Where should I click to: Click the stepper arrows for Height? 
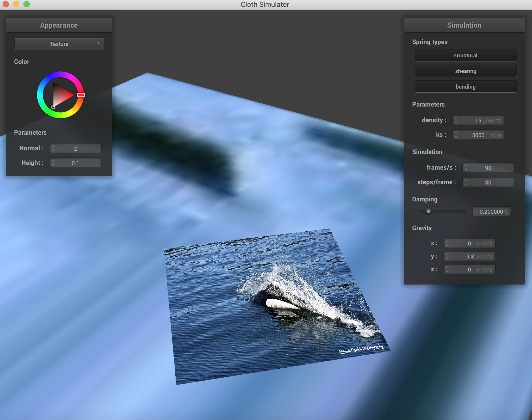pos(53,163)
